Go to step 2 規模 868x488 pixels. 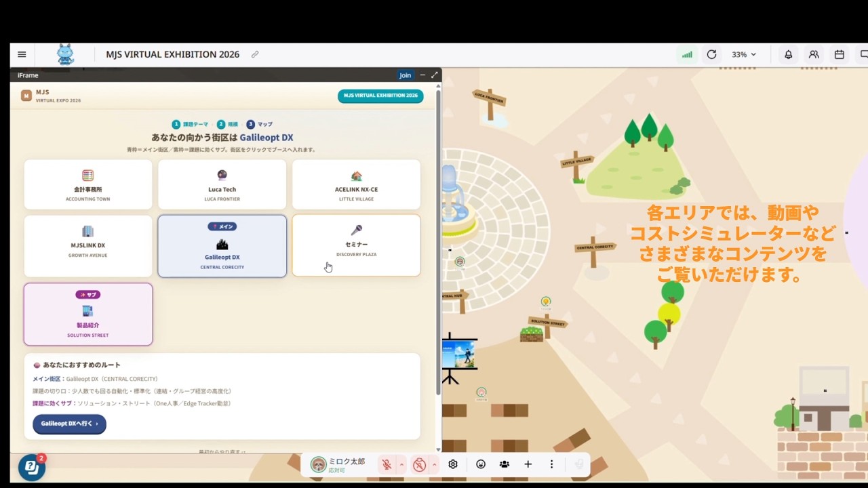click(228, 124)
